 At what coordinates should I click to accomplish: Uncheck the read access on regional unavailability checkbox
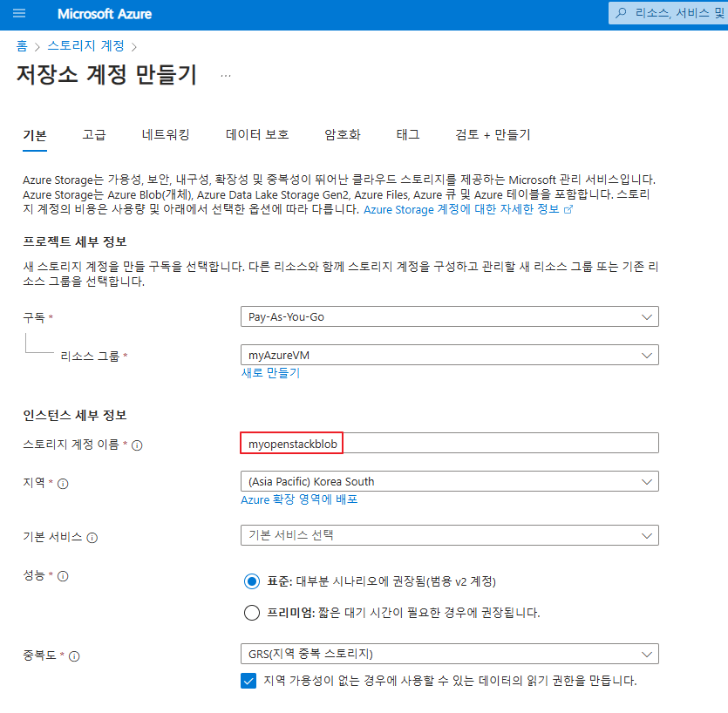[x=248, y=681]
